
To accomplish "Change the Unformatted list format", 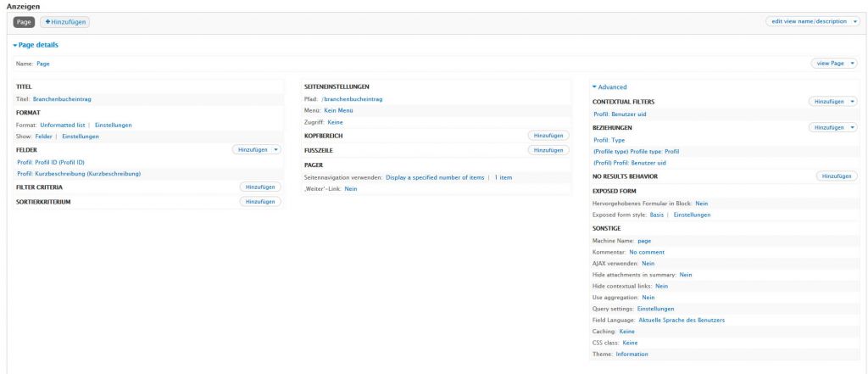I will [63, 125].
